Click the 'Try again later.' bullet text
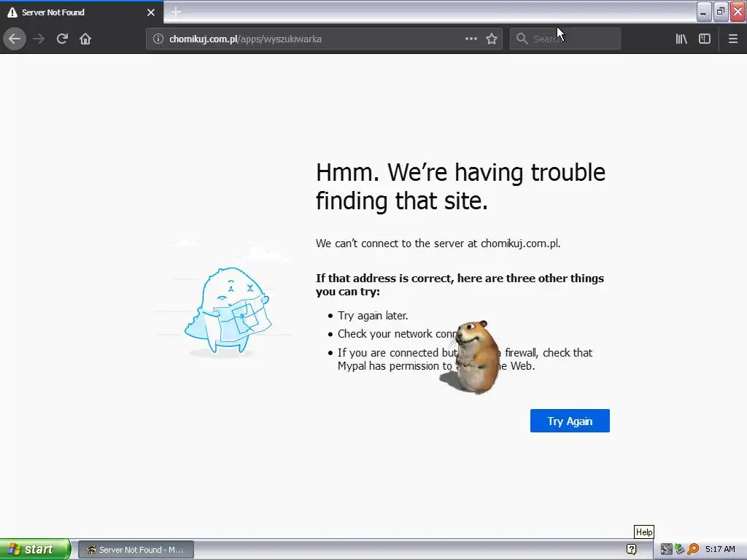 pos(373,316)
